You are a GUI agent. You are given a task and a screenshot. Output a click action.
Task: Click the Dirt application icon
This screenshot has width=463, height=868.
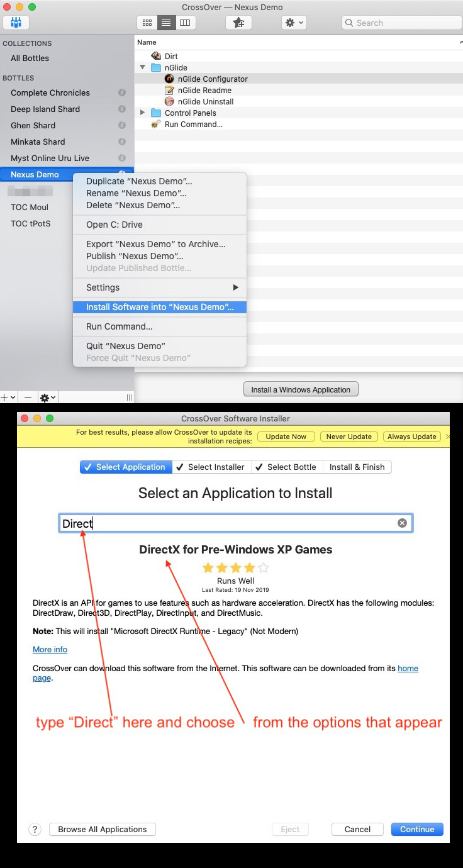pos(156,56)
